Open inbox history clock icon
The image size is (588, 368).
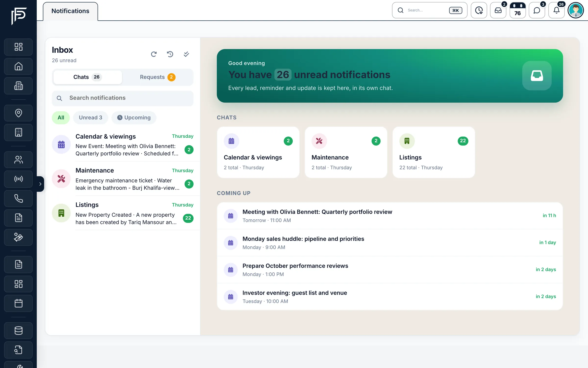click(x=170, y=54)
